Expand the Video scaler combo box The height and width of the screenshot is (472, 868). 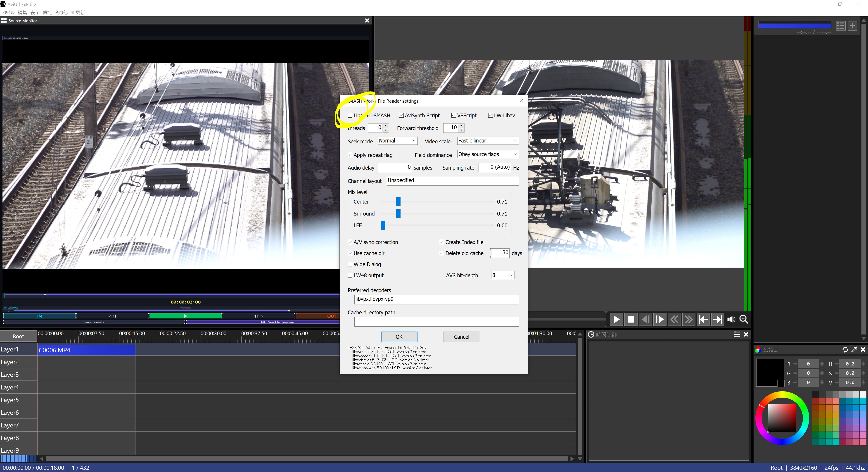pos(488,141)
